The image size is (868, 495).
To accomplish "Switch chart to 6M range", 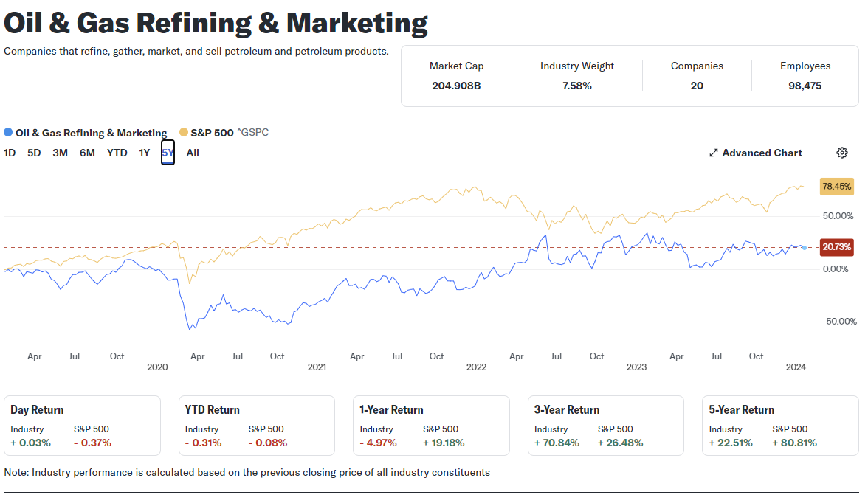I will (x=87, y=153).
